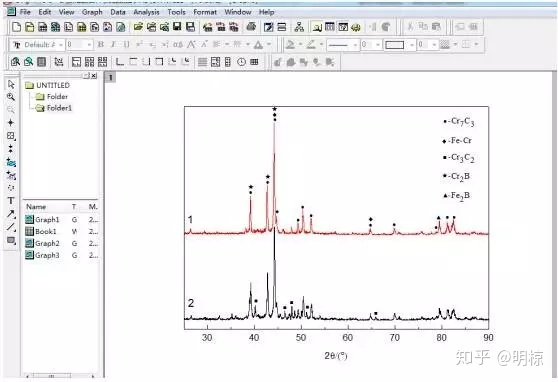Toggle Greek characters formatting button
558x382 pixels.
[178, 45]
